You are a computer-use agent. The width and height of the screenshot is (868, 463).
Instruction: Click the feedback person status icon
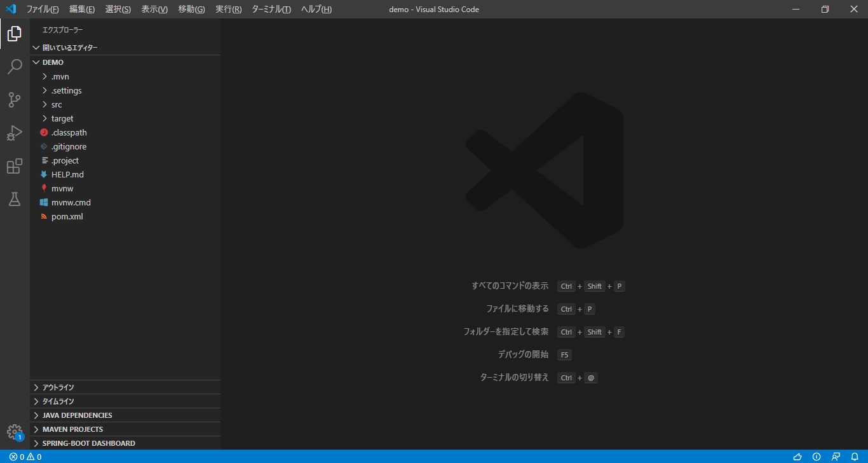pyautogui.click(x=836, y=457)
